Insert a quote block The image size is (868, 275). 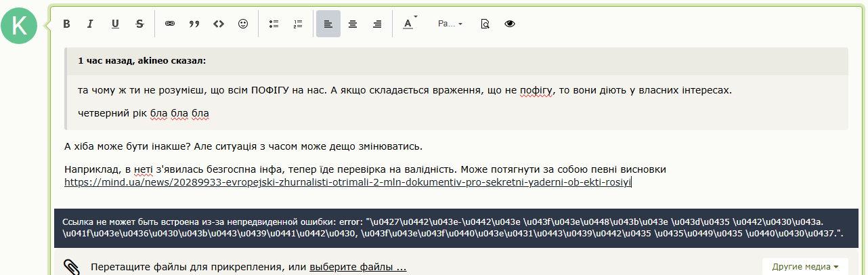click(x=194, y=24)
